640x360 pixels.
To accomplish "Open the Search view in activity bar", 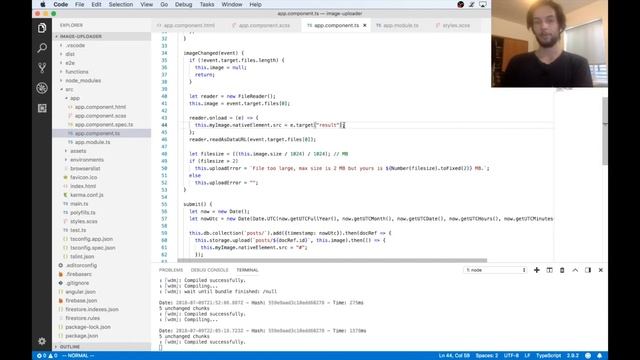I will coord(42,48).
